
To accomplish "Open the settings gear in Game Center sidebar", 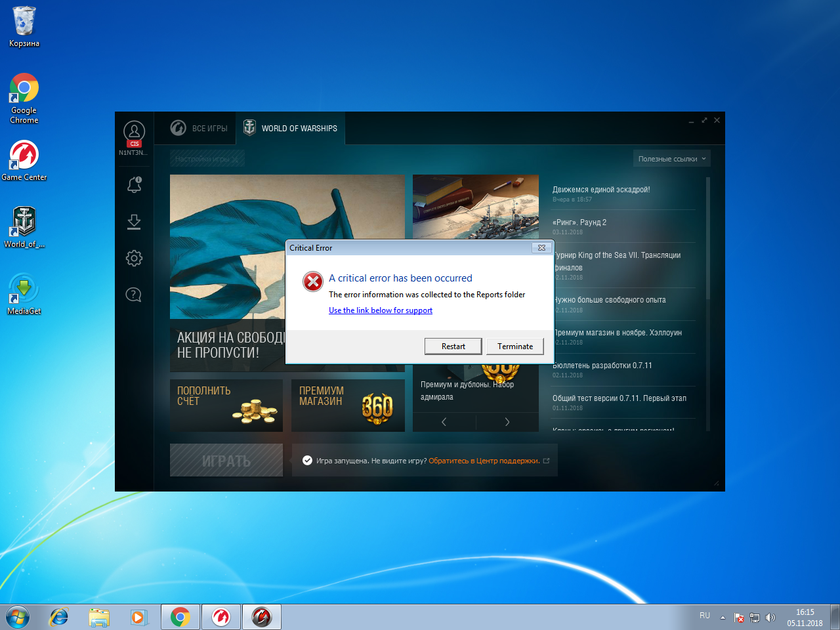I will pos(134,258).
